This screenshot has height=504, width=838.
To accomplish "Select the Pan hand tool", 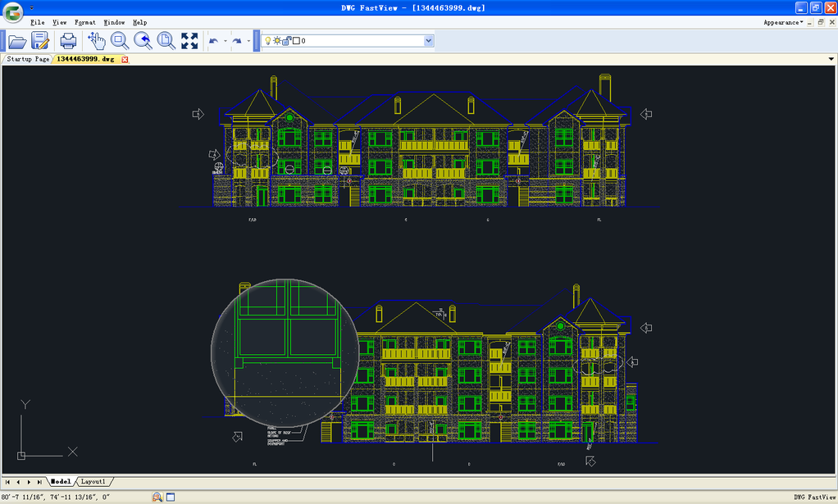I will click(x=96, y=41).
